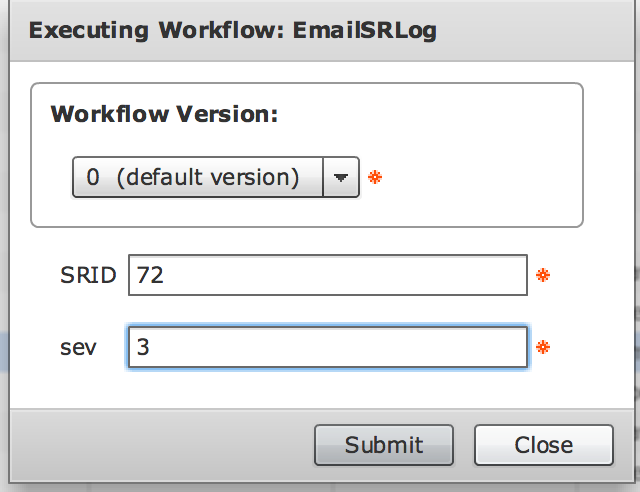This screenshot has width=640, height=492.
Task: Click the 'Executing Workflow: EmailSRLog' title bar
Action: click(322, 31)
